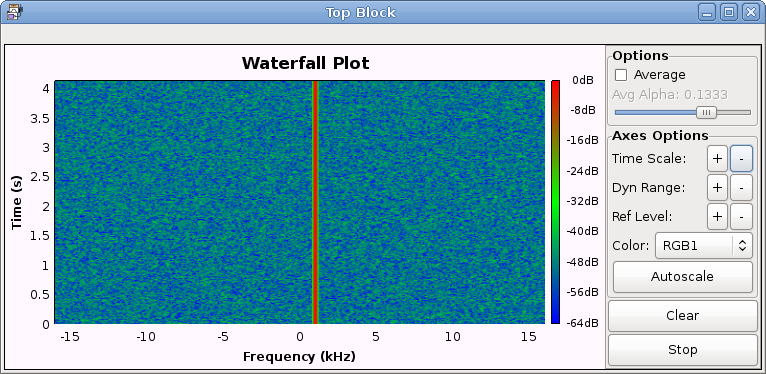Screen dimensions: 766x374
Task: Click the Avg Alpha slider handle
Action: 706,112
